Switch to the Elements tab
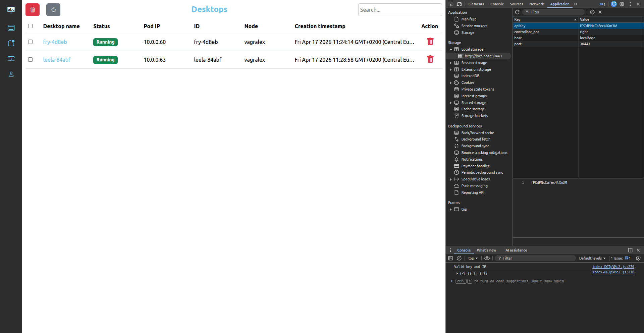The height and width of the screenshot is (333, 644). point(476,4)
